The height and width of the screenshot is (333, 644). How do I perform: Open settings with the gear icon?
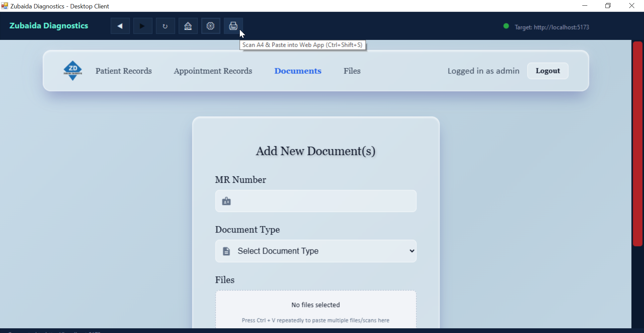[210, 26]
